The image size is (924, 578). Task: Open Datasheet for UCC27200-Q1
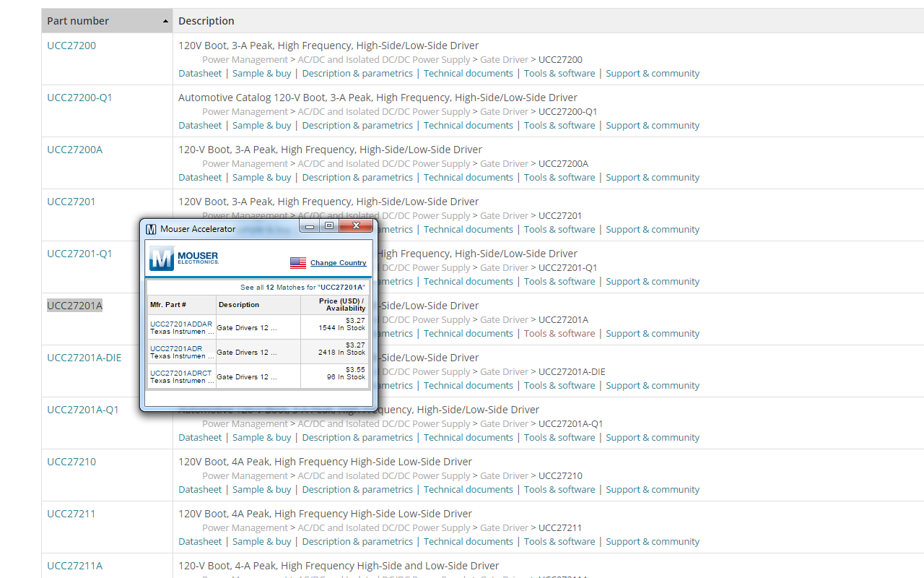point(200,126)
